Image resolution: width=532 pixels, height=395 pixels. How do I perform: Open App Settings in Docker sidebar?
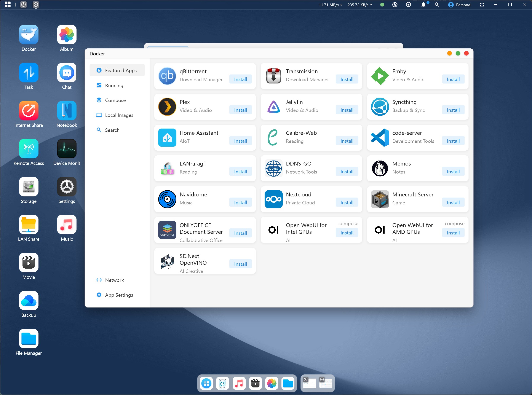[119, 295]
